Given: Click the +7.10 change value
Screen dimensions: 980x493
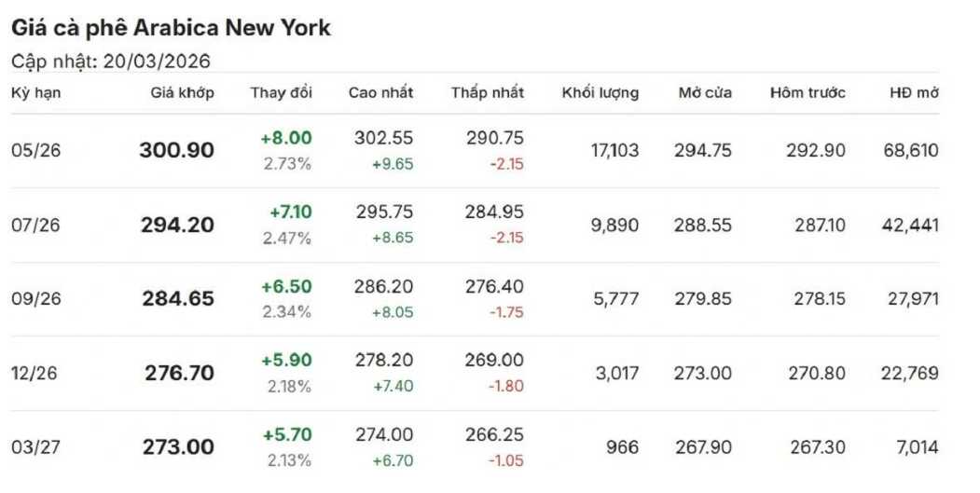Looking at the screenshot, I should coord(290,212).
